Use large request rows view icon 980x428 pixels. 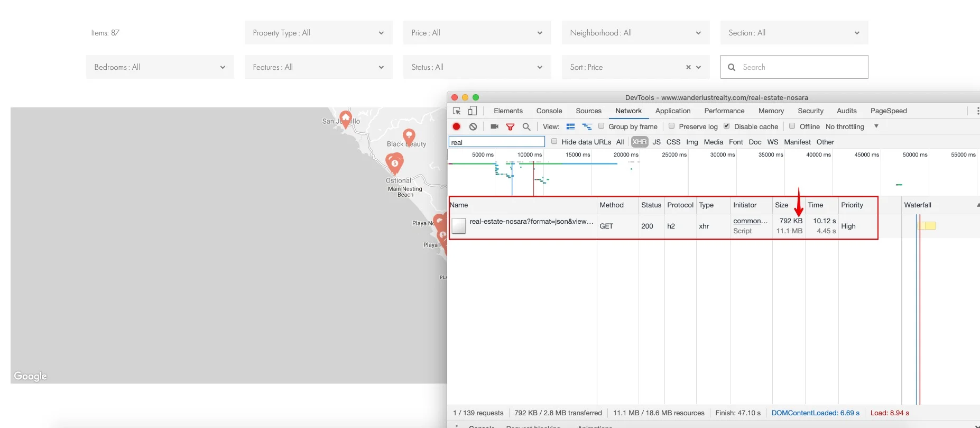tap(570, 126)
